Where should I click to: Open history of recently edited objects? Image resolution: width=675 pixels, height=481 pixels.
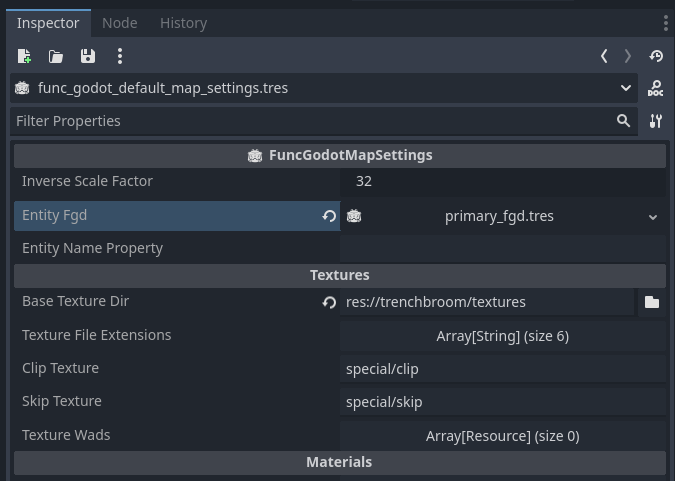coord(656,56)
